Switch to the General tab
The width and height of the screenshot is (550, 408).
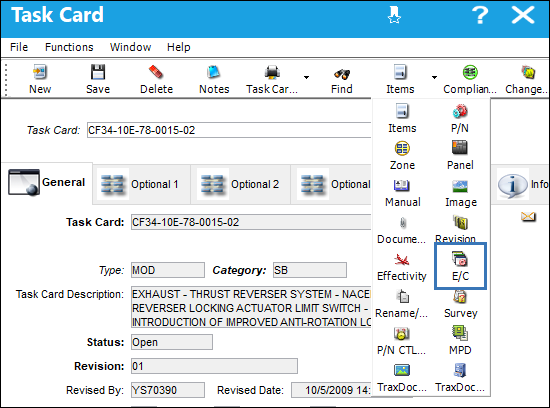(x=47, y=182)
